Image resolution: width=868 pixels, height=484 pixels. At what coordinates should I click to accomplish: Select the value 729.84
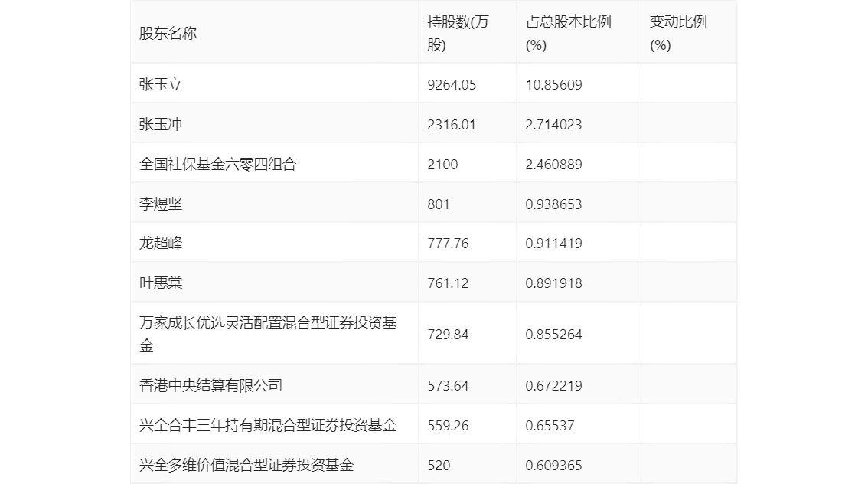448,335
